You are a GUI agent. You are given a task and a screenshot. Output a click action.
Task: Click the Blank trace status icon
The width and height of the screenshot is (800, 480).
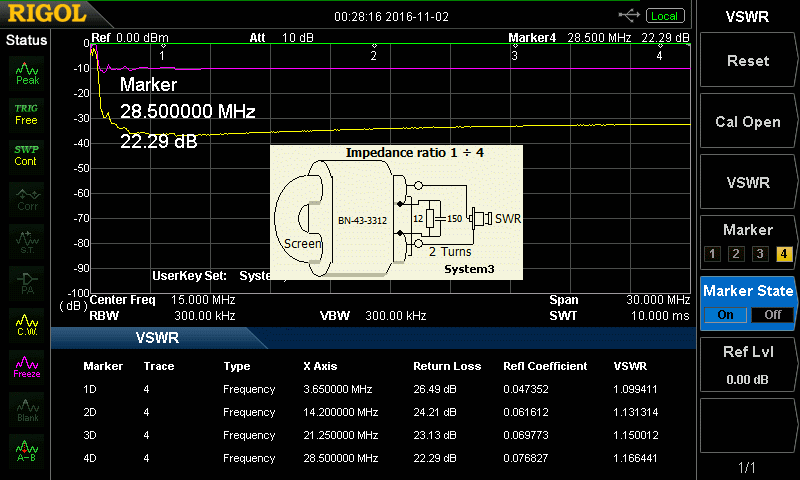27,409
